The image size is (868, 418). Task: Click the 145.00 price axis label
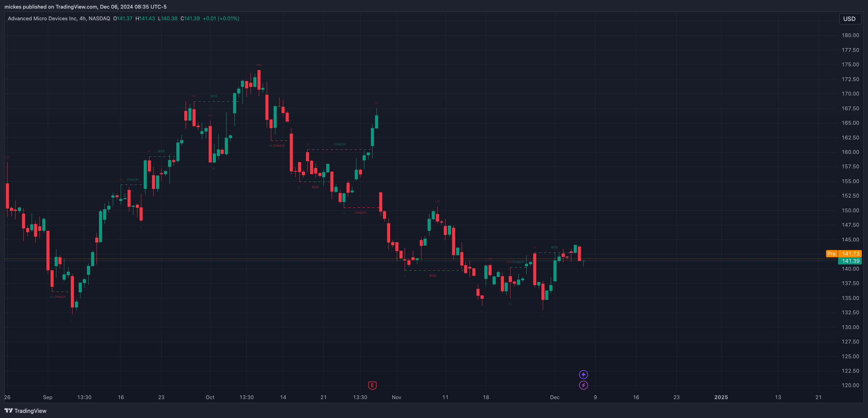[850, 240]
